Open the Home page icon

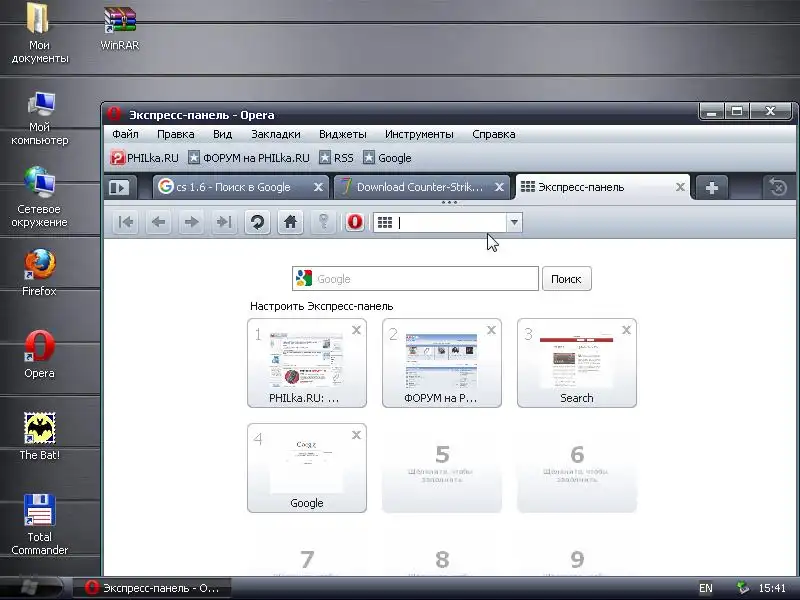pyautogui.click(x=290, y=222)
